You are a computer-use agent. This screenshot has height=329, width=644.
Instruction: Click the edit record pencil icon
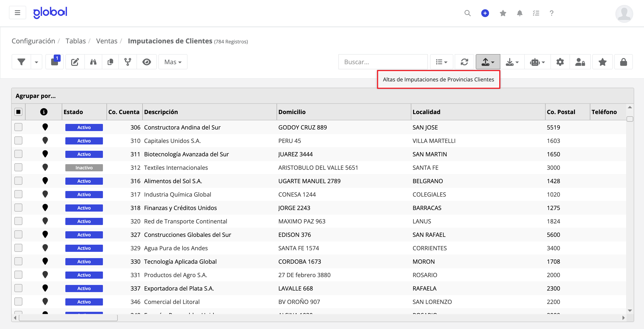(75, 62)
